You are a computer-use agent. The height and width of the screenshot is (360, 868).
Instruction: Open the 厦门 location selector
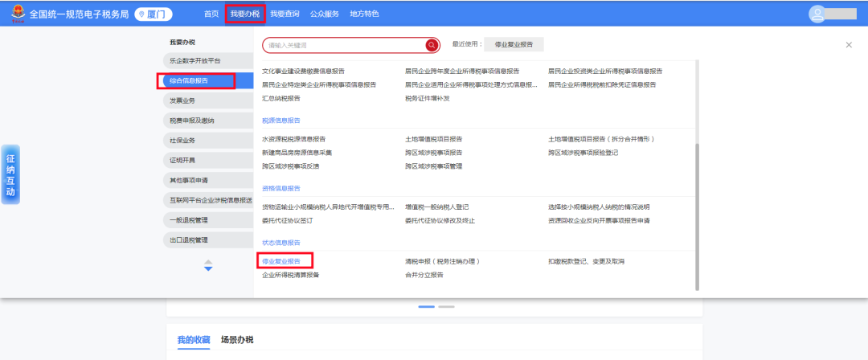154,14
